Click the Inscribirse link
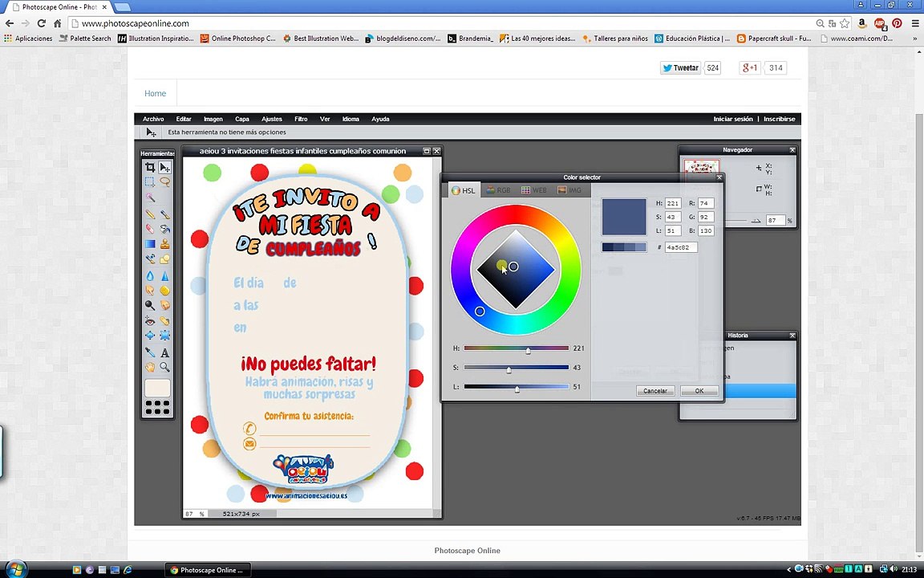924x578 pixels. (779, 119)
